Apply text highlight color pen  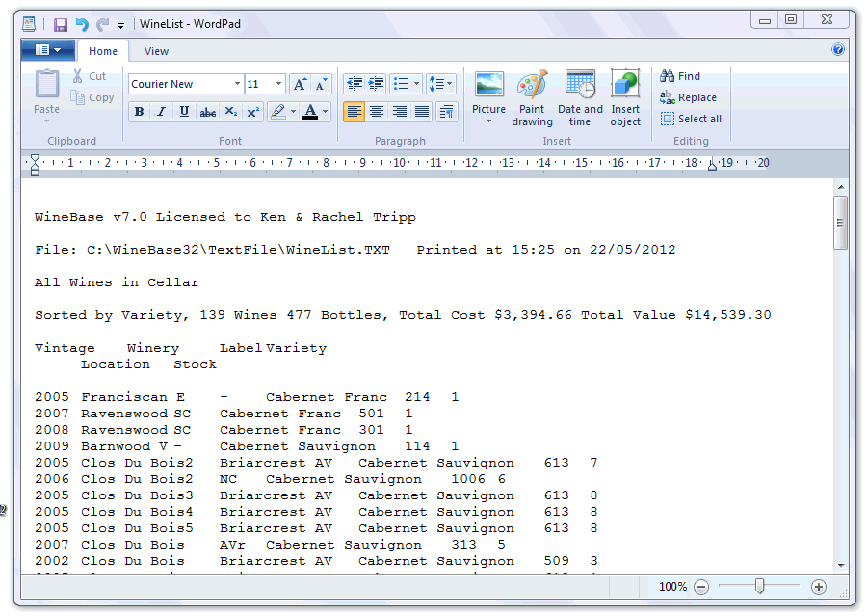click(x=277, y=112)
